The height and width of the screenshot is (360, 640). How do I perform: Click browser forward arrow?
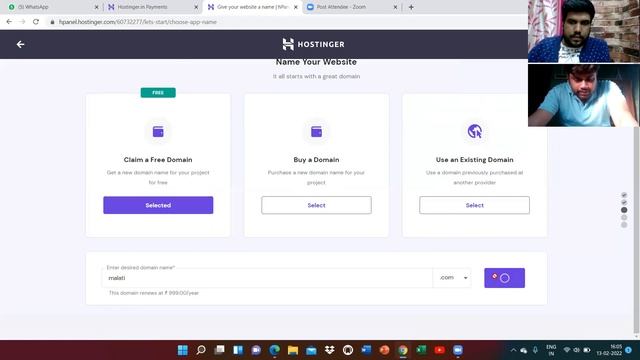[22, 22]
